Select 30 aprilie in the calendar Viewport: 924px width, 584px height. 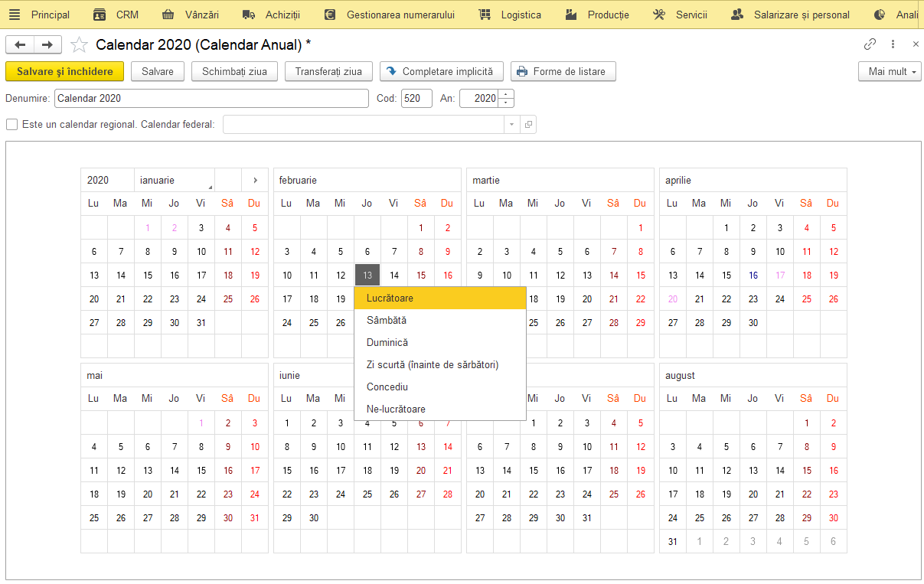point(753,323)
